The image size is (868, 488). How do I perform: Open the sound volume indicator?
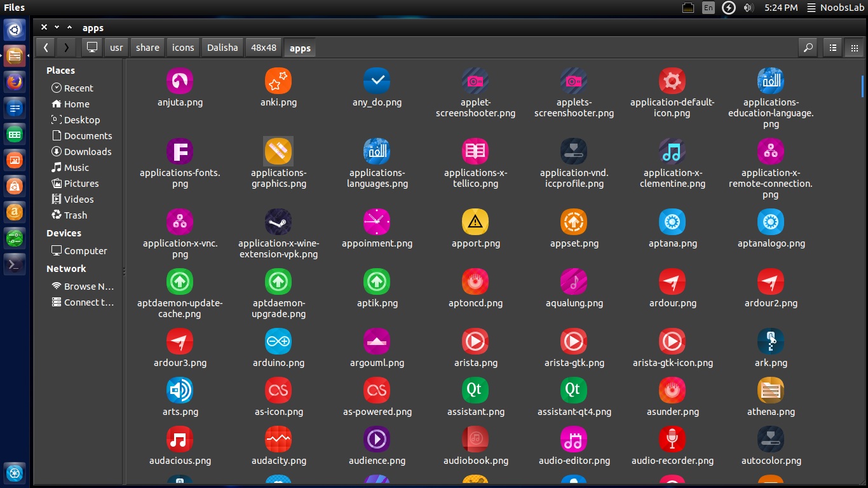pyautogui.click(x=749, y=8)
